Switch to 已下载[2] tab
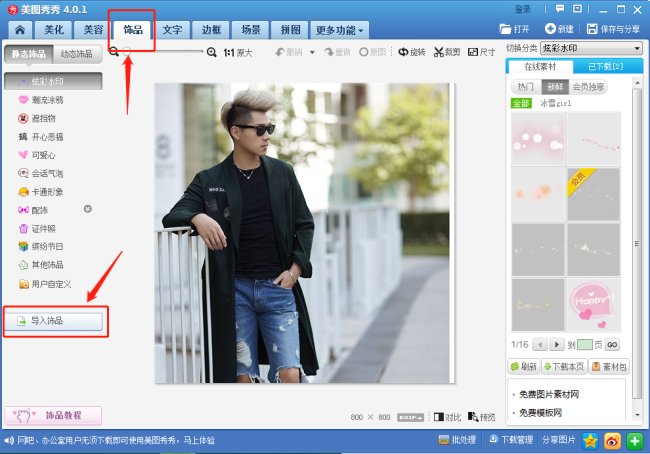 pos(606,66)
